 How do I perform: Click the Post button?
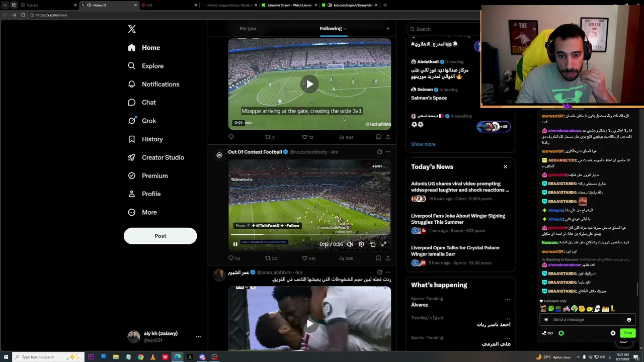[x=160, y=236]
